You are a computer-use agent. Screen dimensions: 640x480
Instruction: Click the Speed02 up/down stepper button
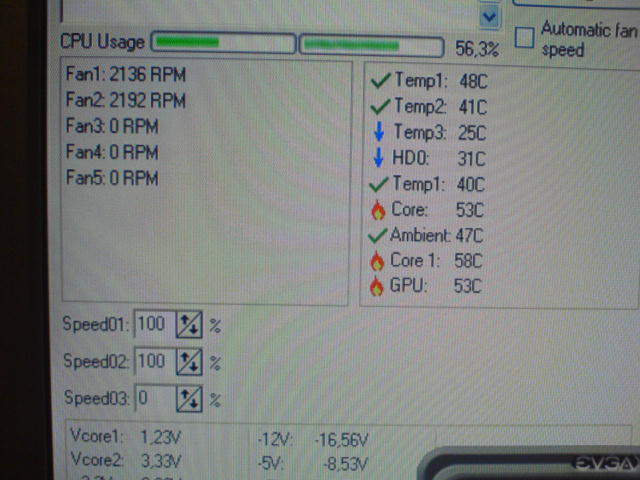coord(189,362)
